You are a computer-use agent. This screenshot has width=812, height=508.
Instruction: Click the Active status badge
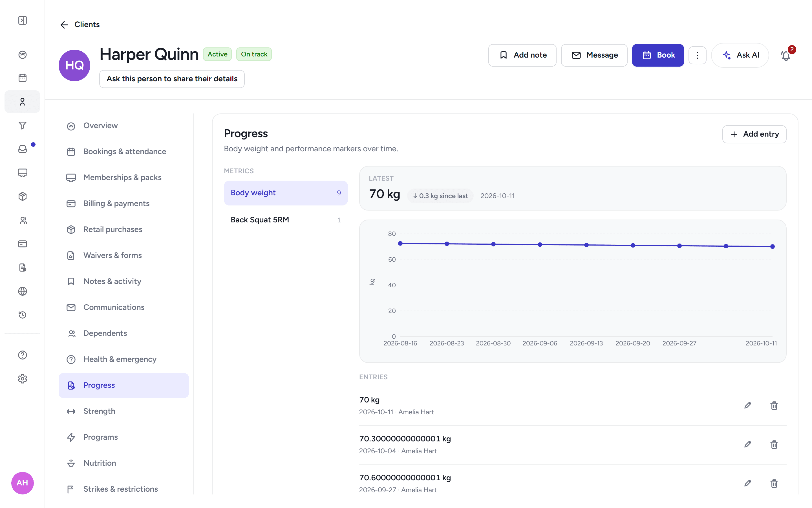[217, 54]
